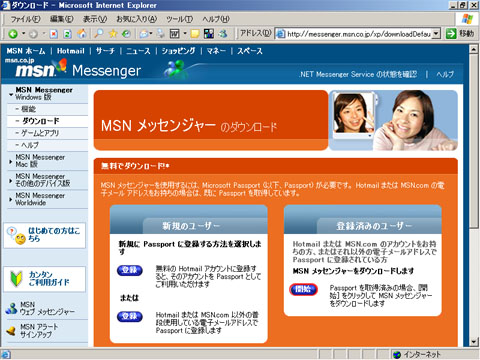Refresh the page using the toolbar icon
This screenshot has width=480, height=360.
pos(68,34)
